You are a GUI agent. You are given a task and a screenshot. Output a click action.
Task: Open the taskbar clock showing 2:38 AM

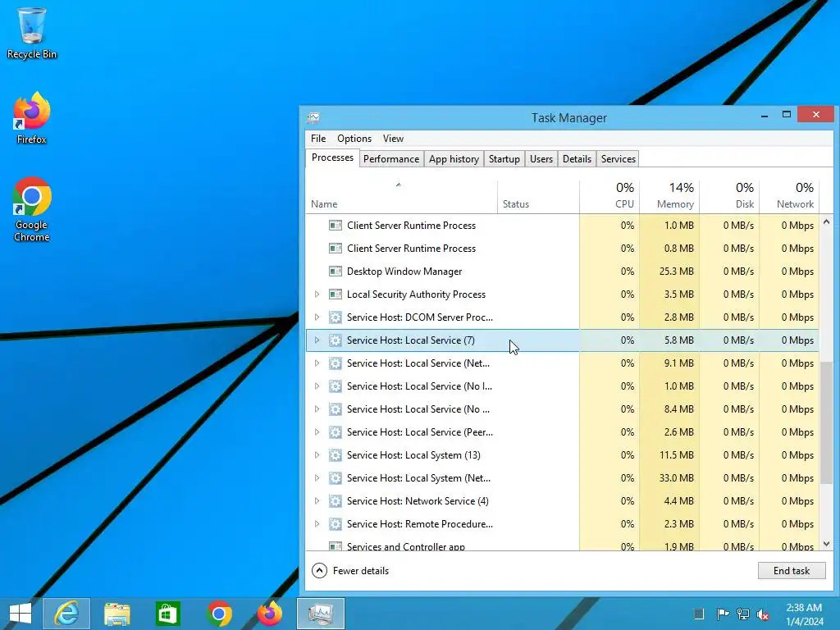point(804,614)
